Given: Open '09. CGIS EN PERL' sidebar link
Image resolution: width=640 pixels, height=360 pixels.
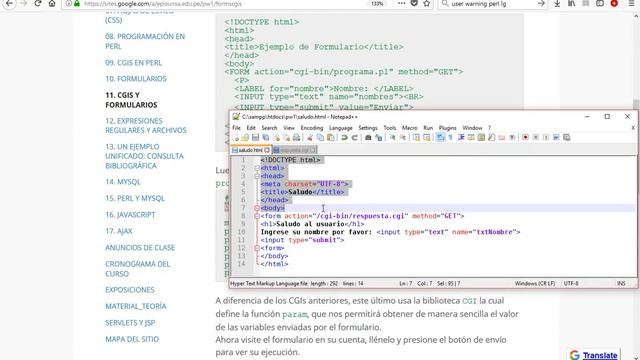Looking at the screenshot, I should 133,63.
